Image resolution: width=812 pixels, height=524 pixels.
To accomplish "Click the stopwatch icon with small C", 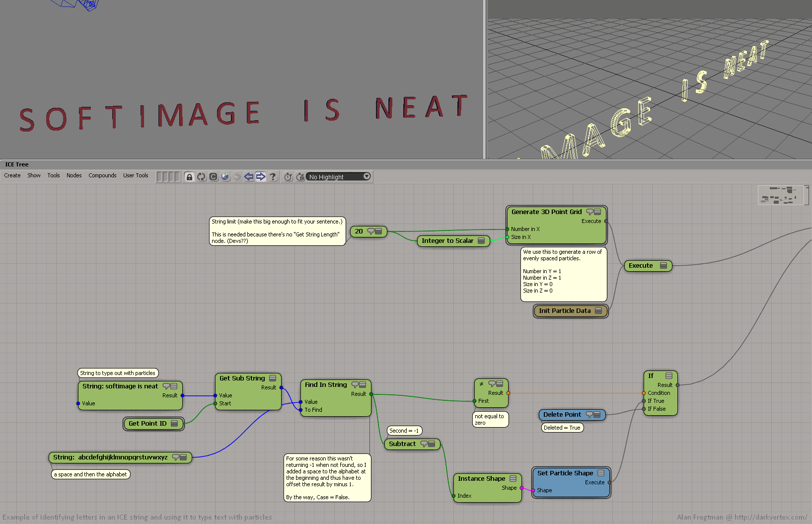I will (x=300, y=177).
